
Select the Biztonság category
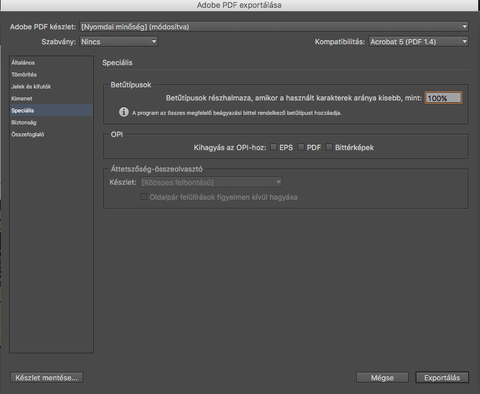pyautogui.click(x=51, y=122)
